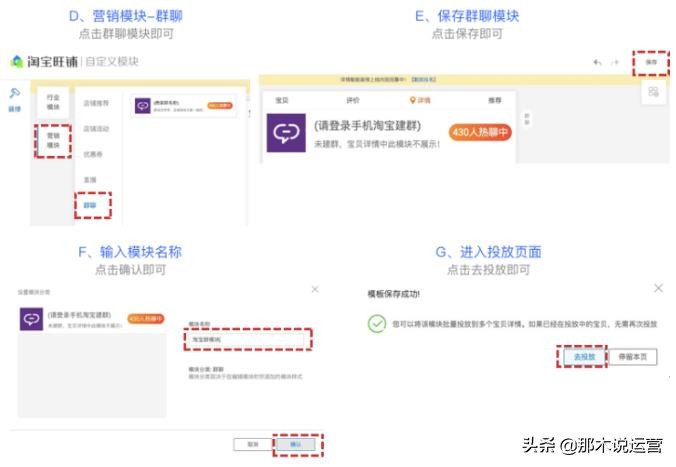Select 店铺推荐 in the module submenu
The image size is (676, 467).
click(96, 103)
